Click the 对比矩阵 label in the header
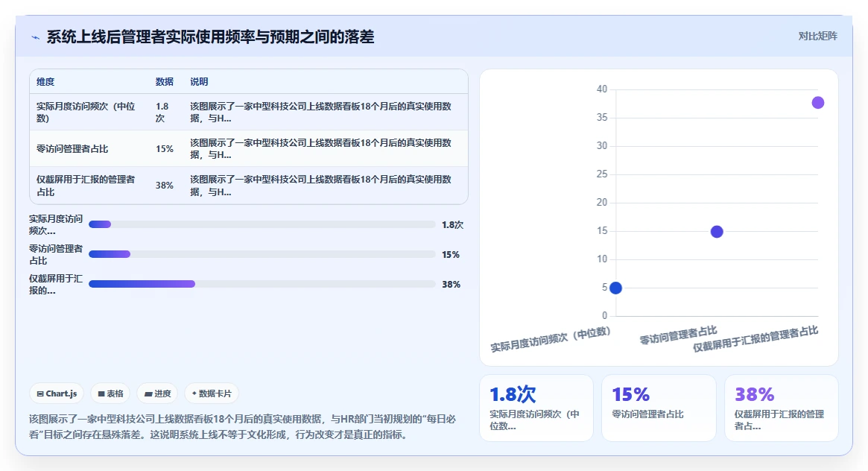Image resolution: width=868 pixels, height=471 pixels. coord(817,36)
